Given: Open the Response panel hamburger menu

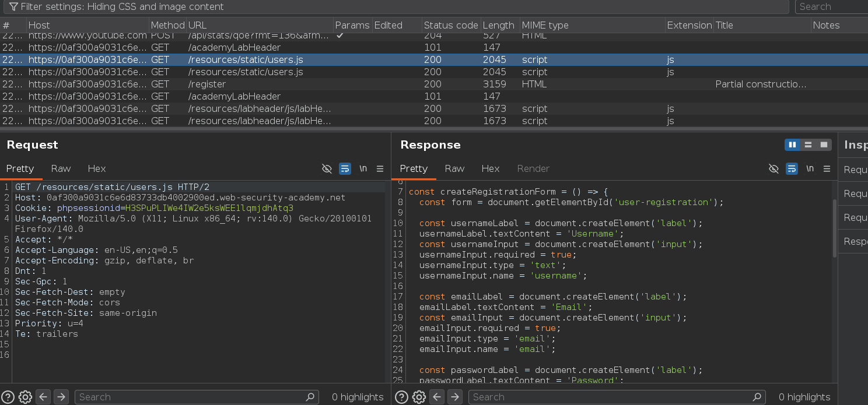Looking at the screenshot, I should click(827, 168).
